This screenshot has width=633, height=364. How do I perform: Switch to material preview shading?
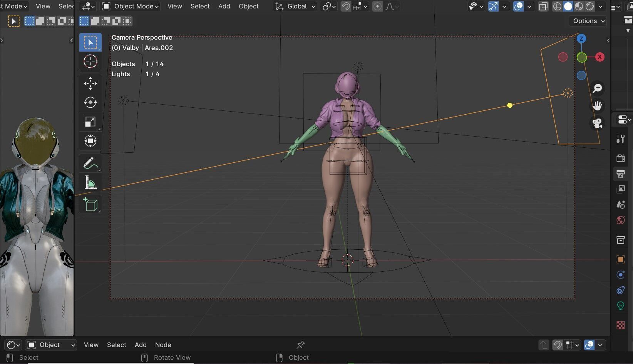[x=579, y=7]
